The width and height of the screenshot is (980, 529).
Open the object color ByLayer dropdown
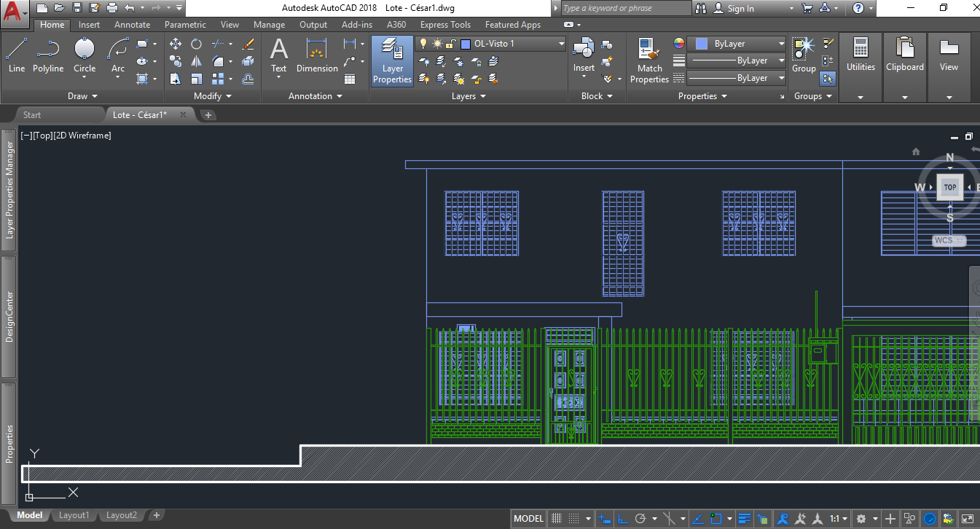point(737,44)
